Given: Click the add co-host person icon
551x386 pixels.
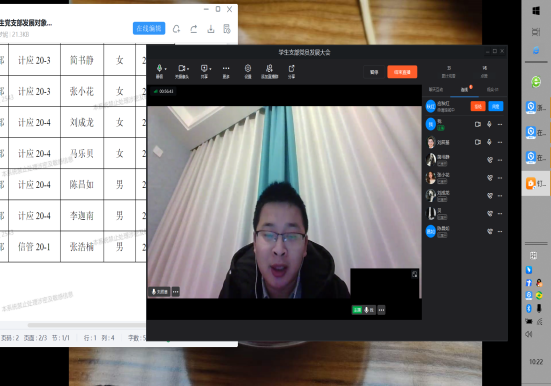Looking at the screenshot, I should [269, 68].
